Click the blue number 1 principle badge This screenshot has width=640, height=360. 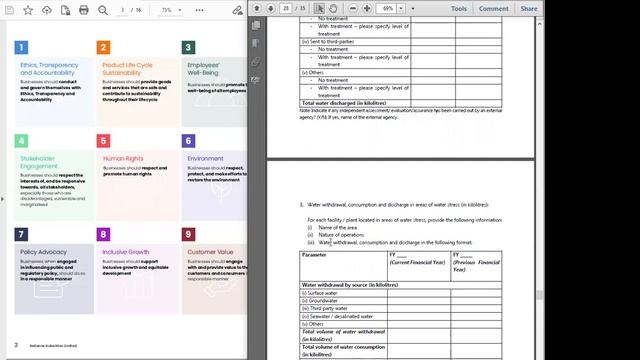(x=21, y=47)
